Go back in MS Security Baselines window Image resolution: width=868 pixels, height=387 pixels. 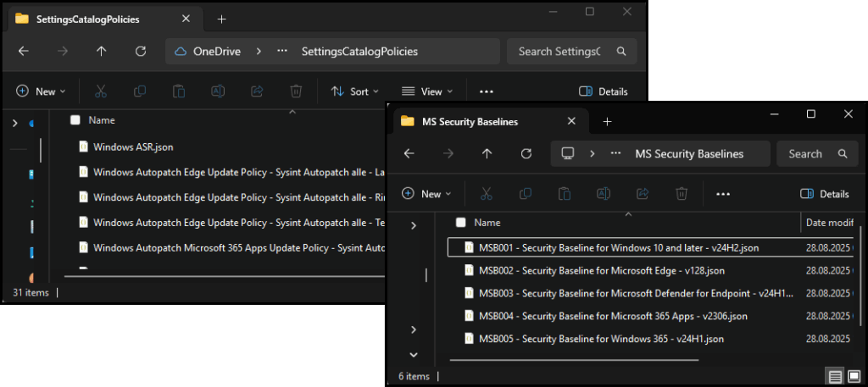[409, 153]
